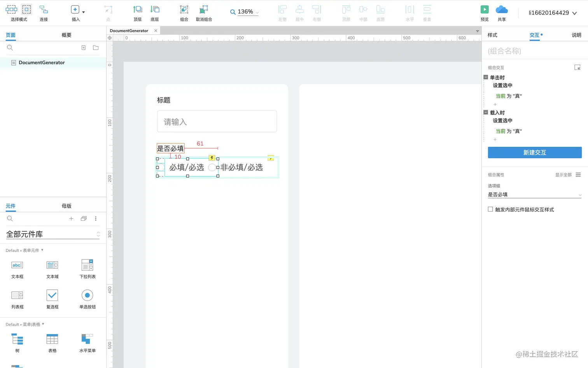Switch to the 样式 style tab

(492, 35)
